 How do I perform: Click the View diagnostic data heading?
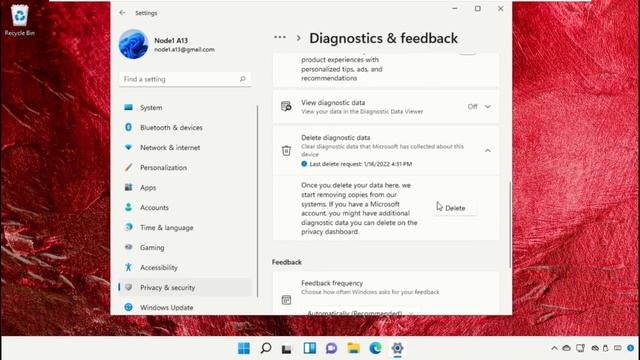coord(333,103)
